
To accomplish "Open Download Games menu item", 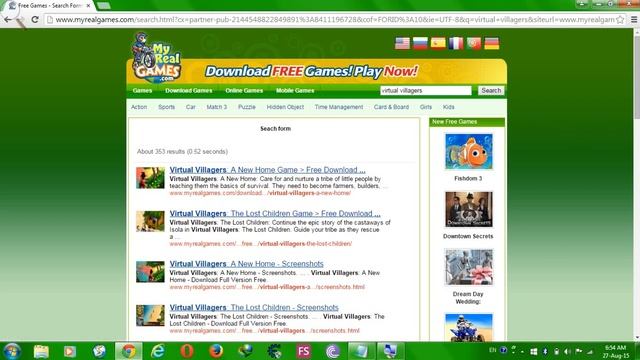I will 189,91.
